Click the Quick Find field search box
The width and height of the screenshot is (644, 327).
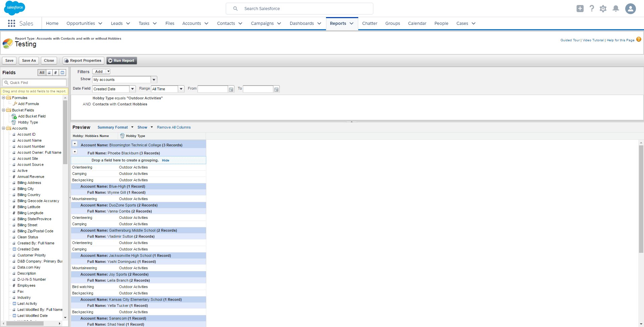pyautogui.click(x=35, y=83)
